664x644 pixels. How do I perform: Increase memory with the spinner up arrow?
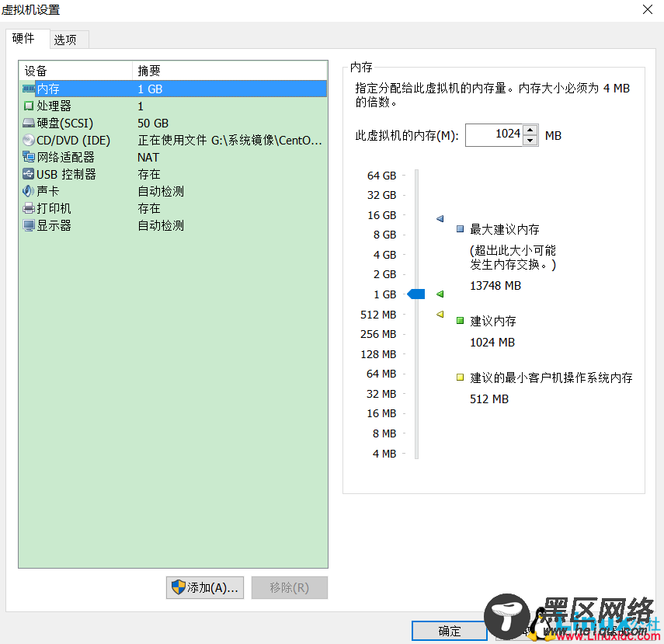pos(530,130)
